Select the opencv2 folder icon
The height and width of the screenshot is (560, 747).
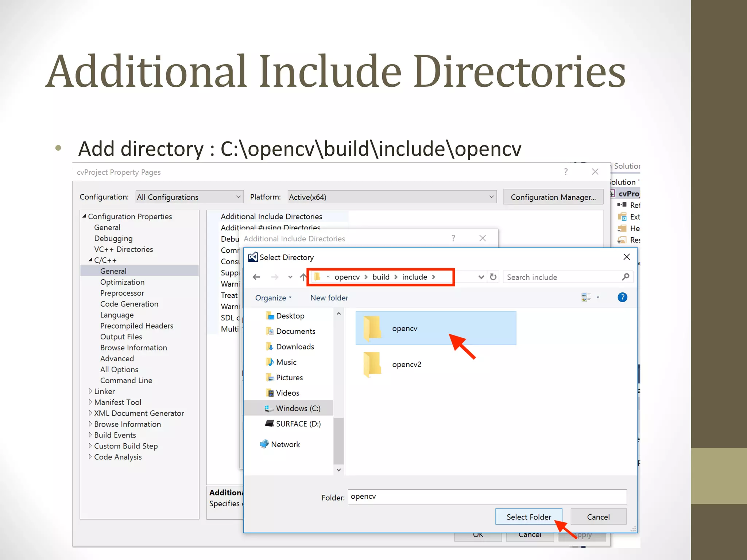372,364
